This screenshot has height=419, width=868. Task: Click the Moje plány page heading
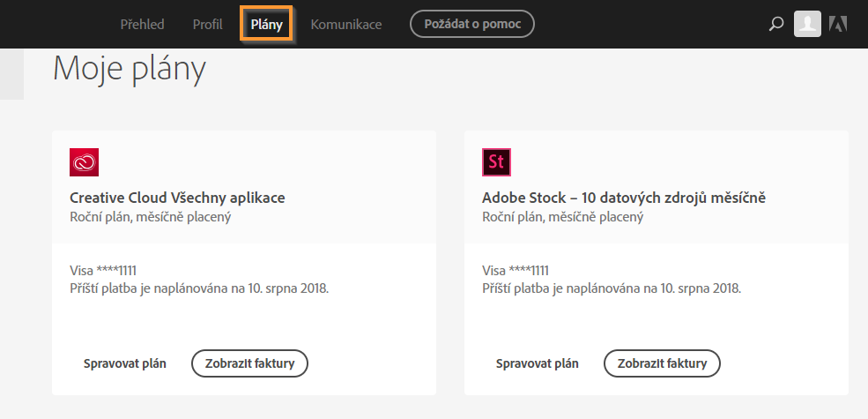[x=130, y=69]
